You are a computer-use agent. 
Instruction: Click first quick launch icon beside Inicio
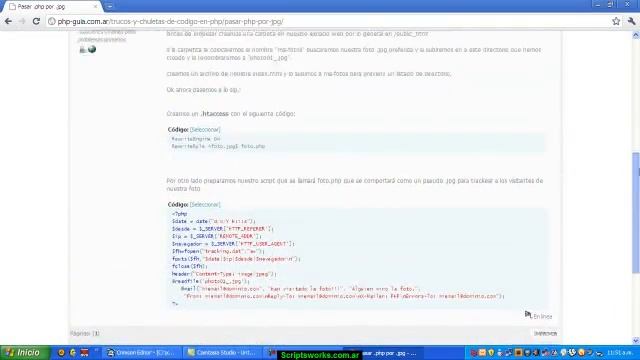(x=61, y=353)
